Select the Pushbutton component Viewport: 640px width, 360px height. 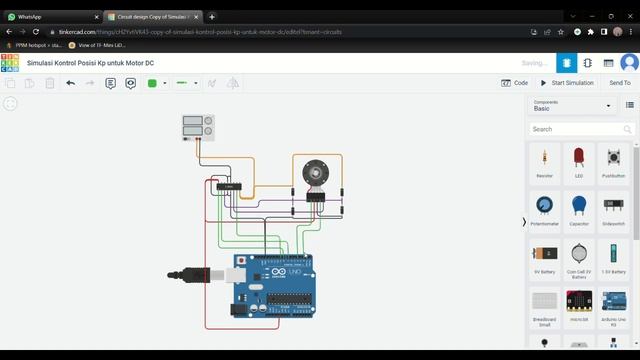613,163
